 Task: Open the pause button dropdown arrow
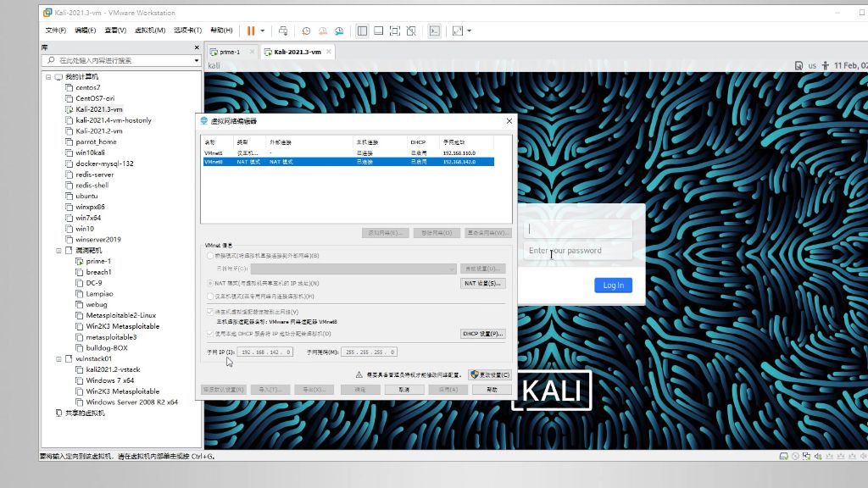tap(263, 31)
